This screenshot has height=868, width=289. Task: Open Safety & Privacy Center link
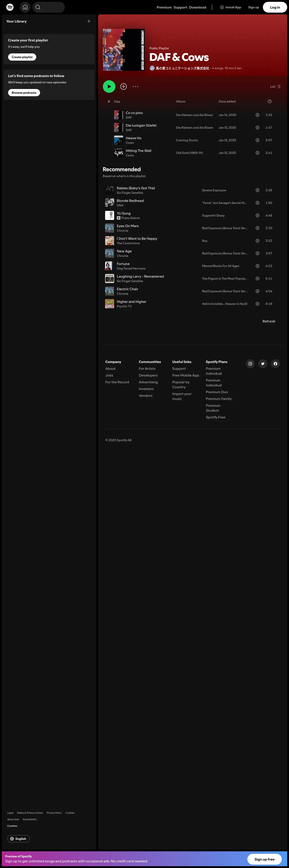pos(30,813)
